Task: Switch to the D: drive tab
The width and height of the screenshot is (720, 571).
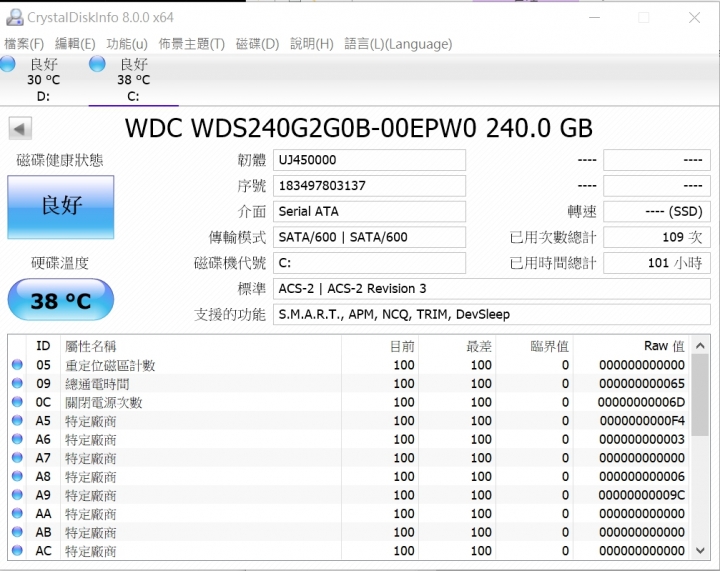Action: click(x=43, y=80)
